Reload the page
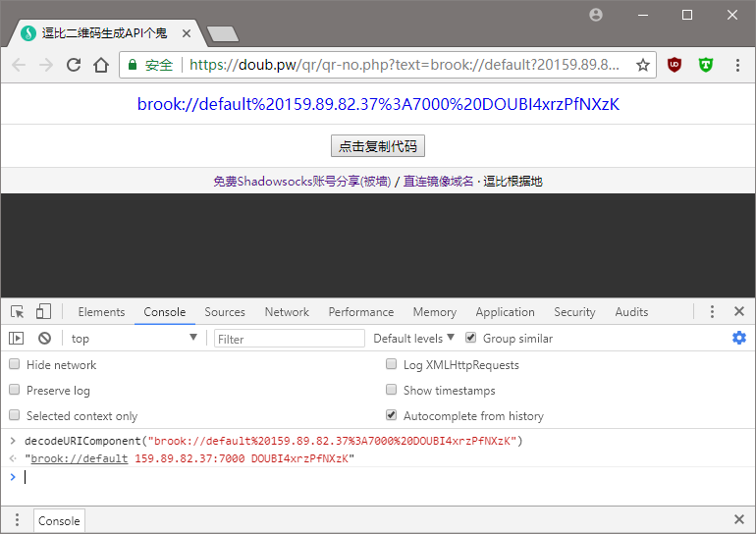 (74, 65)
